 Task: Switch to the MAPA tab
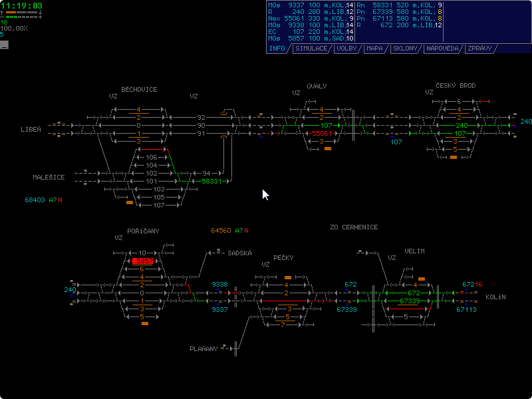tap(376, 49)
